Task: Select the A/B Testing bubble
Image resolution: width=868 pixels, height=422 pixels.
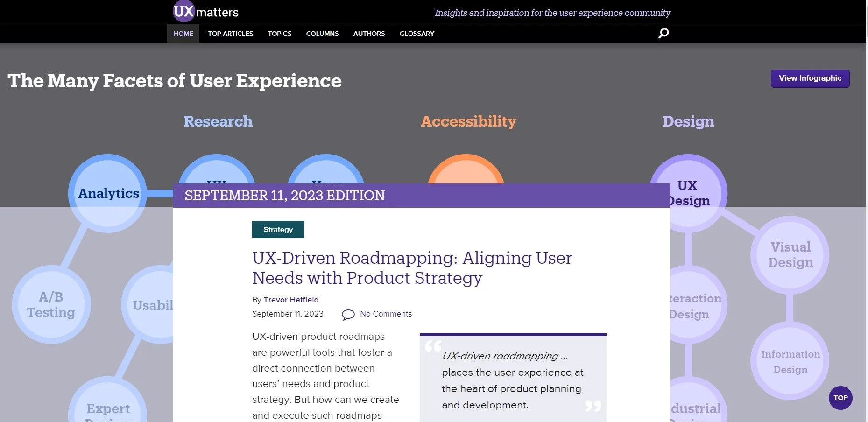Action: (51, 304)
